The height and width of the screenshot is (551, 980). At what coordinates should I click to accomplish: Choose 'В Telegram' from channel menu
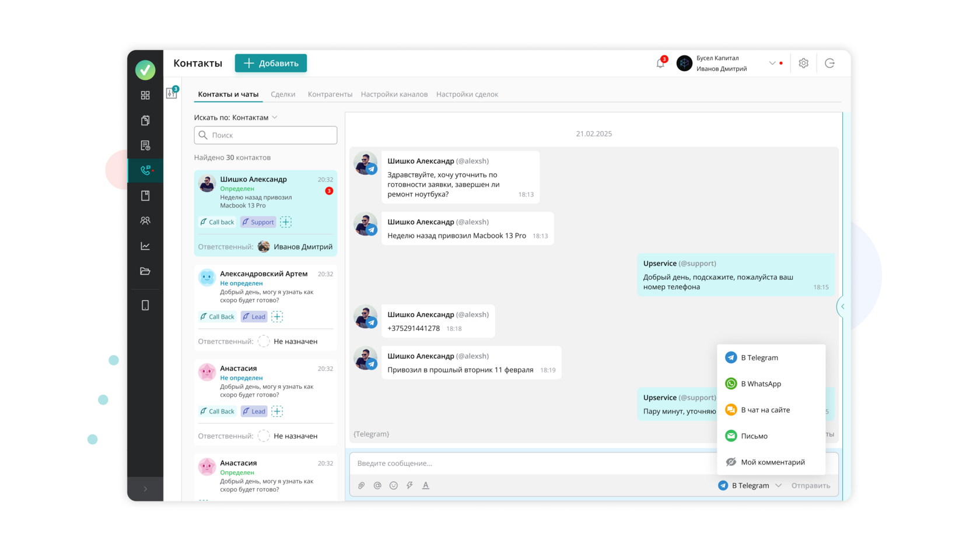[x=771, y=357]
